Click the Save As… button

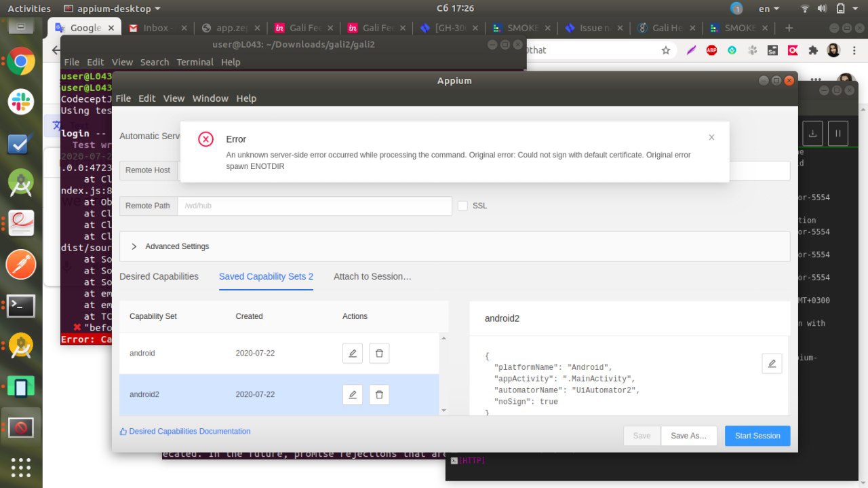689,436
